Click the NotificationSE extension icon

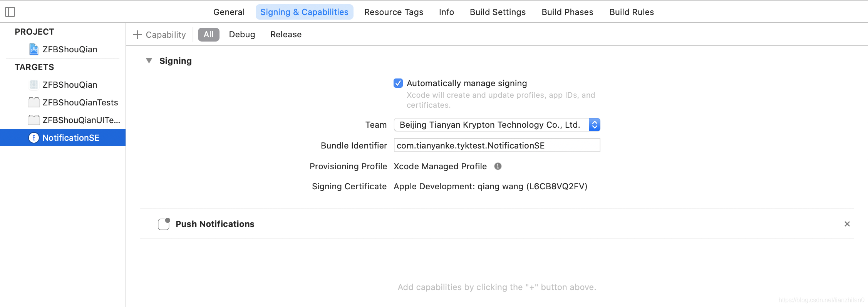pos(34,138)
